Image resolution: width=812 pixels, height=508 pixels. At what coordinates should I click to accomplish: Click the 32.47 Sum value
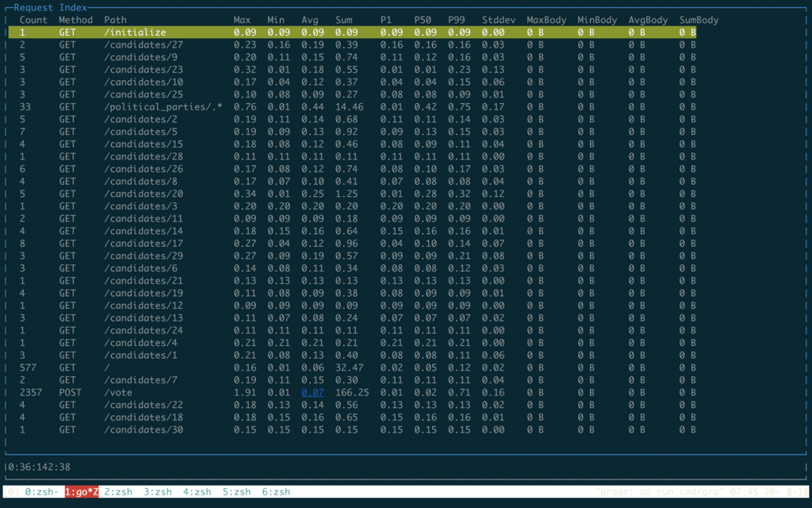(350, 368)
